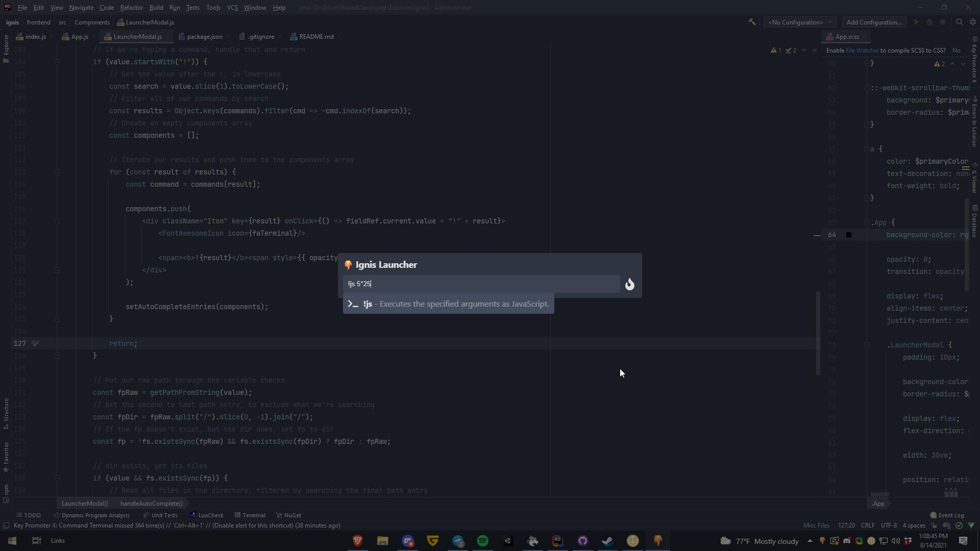This screenshot has width=980, height=551.
Task: Click the 4 spaces indent indicator
Action: (914, 525)
